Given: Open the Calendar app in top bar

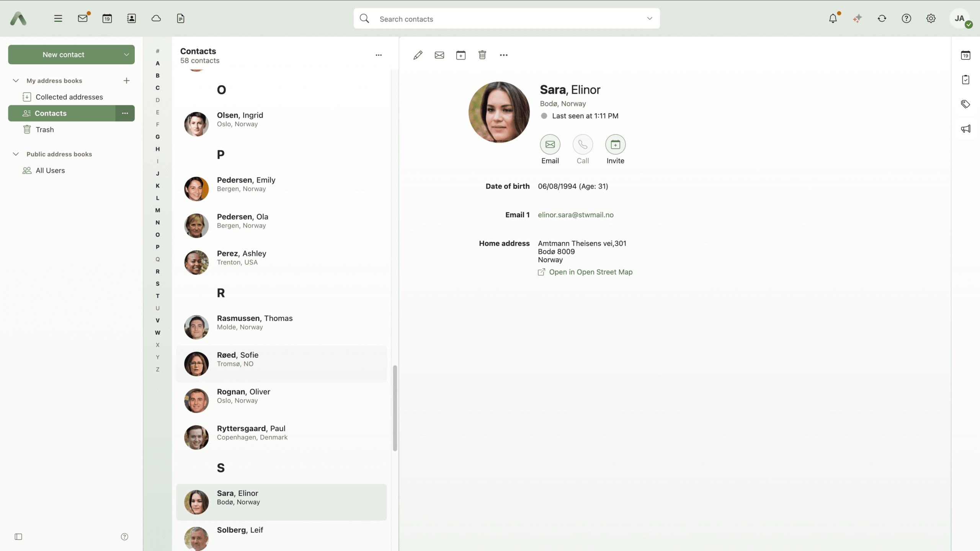Looking at the screenshot, I should pos(107,18).
